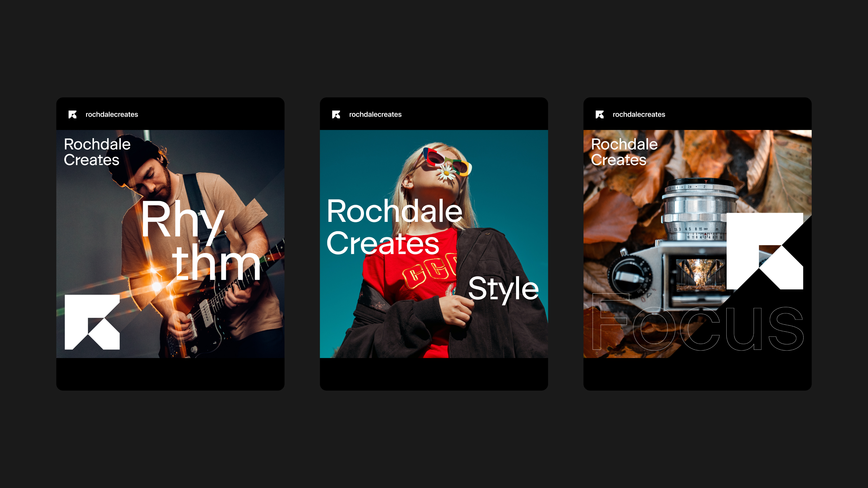
Task: Click the logo icon in the first post header
Action: pyautogui.click(x=72, y=115)
